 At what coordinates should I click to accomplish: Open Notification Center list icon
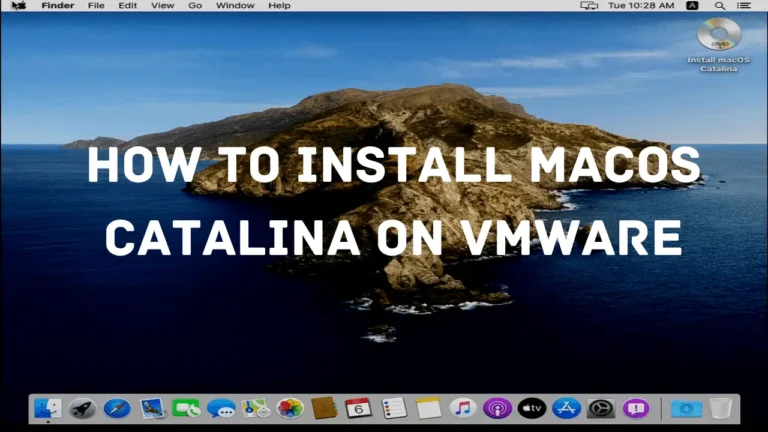744,6
